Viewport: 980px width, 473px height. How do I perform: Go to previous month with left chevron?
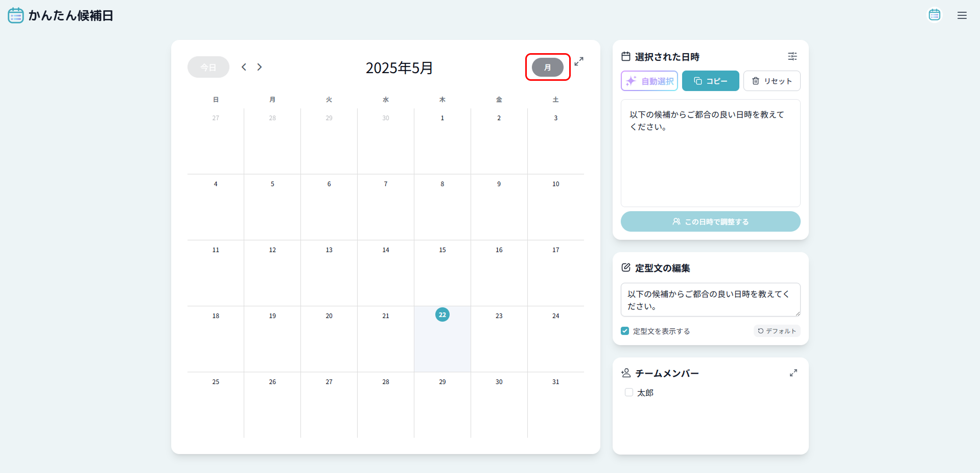click(x=244, y=67)
